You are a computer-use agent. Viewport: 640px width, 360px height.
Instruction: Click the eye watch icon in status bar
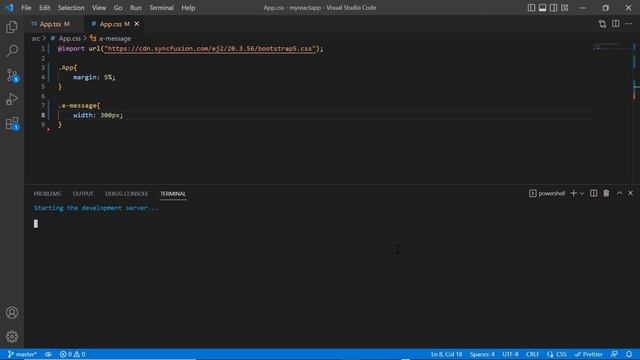tap(48, 354)
